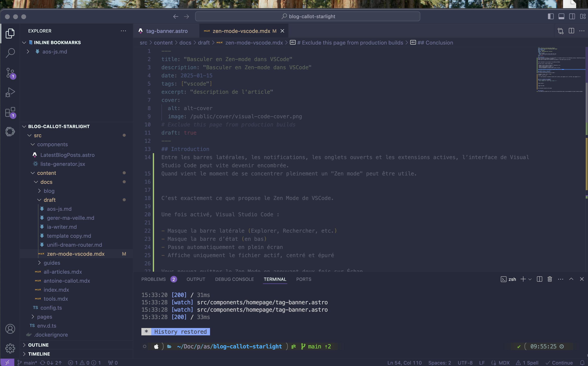The width and height of the screenshot is (588, 366).
Task: Click the Accounts icon
Action: 10,329
